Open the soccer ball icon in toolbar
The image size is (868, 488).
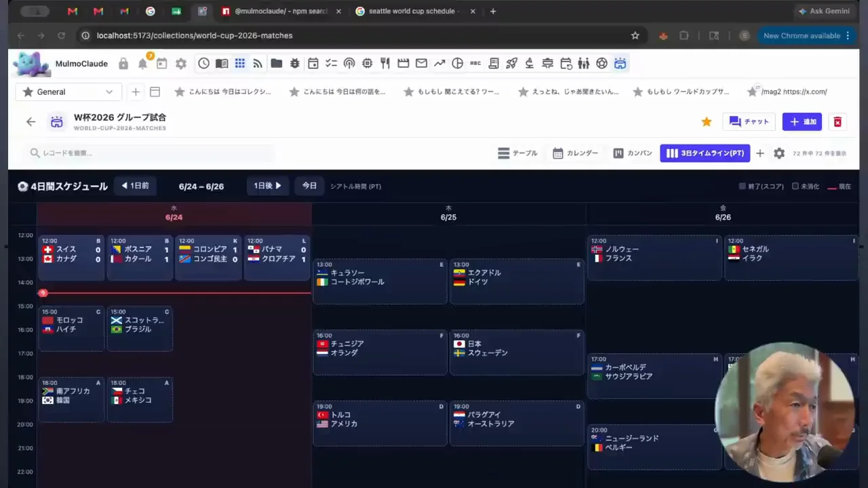coord(601,64)
